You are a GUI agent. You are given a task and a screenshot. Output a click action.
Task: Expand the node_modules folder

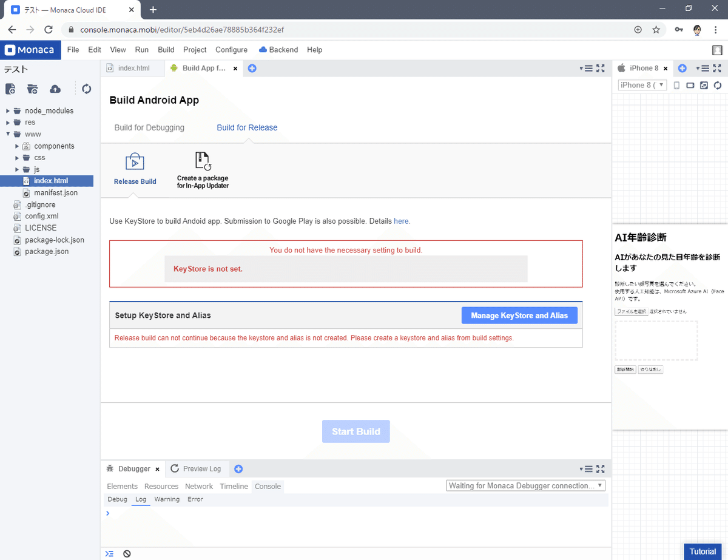[8, 111]
